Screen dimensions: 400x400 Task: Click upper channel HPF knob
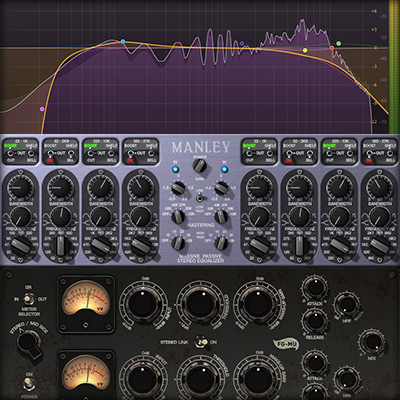(347, 304)
